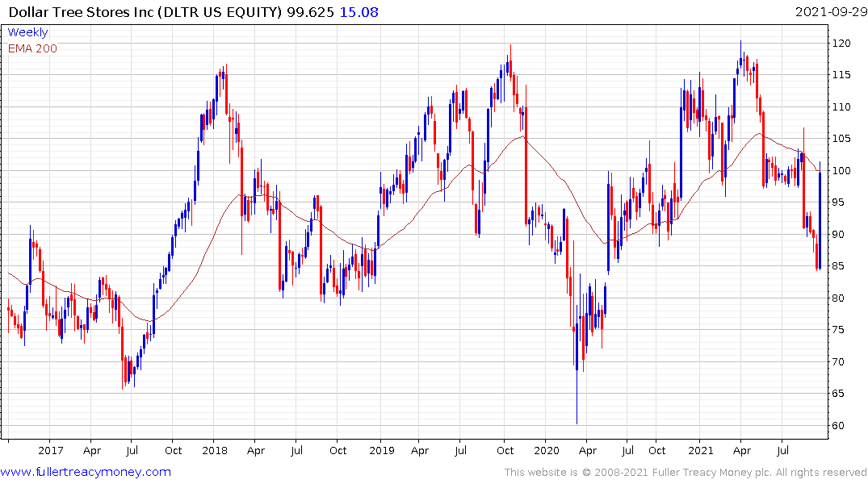Click the 60 price axis label
868x484 pixels.
[x=839, y=425]
